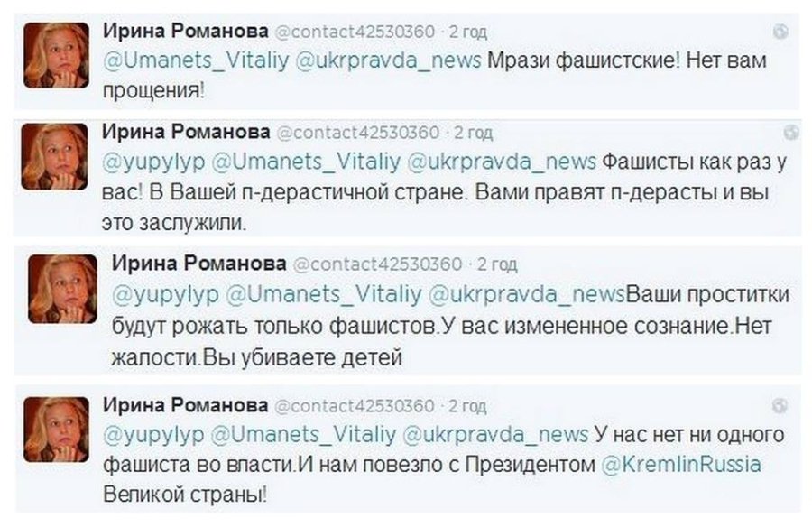Open the avatar on the third tweet

tap(61, 288)
